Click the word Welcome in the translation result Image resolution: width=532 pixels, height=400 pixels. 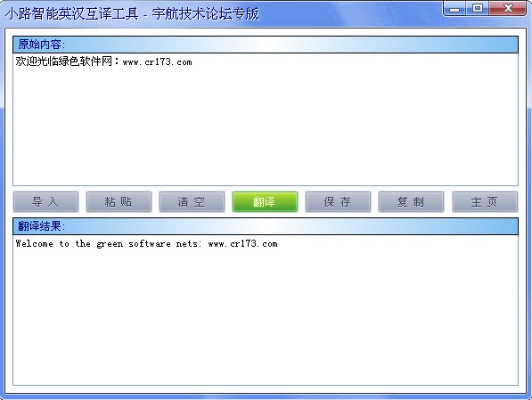coord(34,243)
